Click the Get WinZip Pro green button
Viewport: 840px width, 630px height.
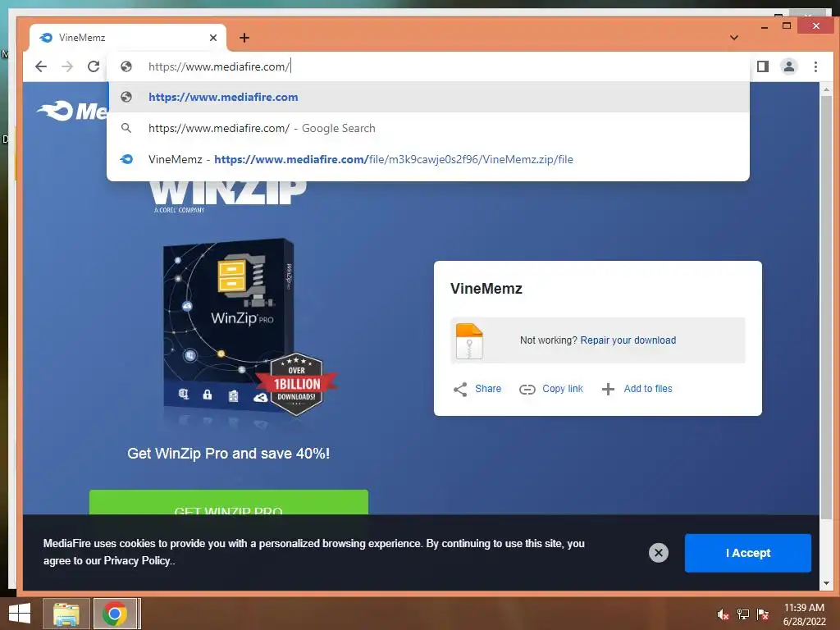pos(229,502)
